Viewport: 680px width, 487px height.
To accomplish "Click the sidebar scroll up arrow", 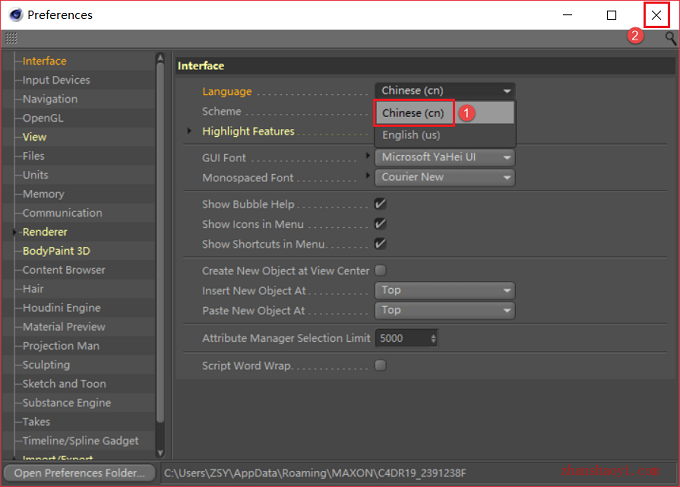I will coord(160,58).
